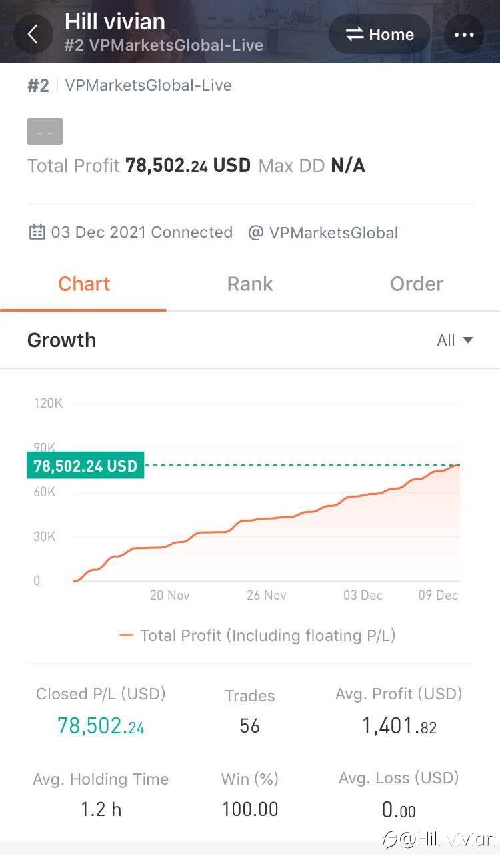Open the Order tab
The image size is (500, 868).
click(x=417, y=284)
